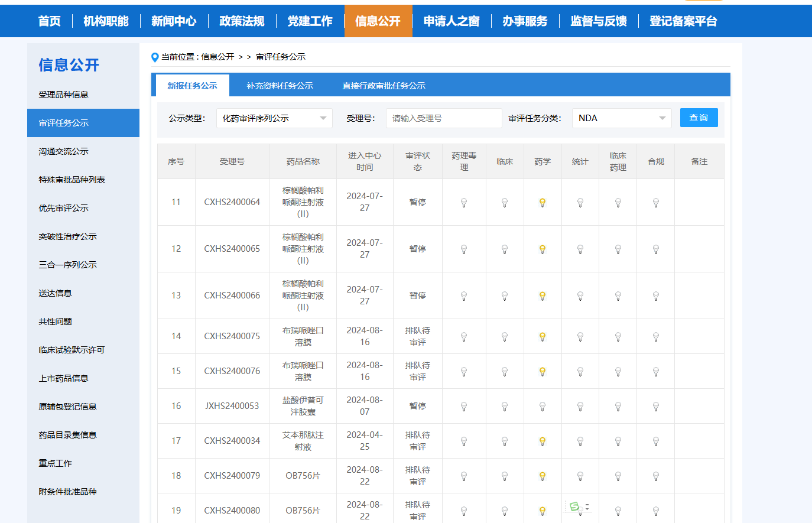Switch to the 直接行政审批任务公示 tab
Image resolution: width=812 pixels, height=523 pixels.
click(384, 86)
